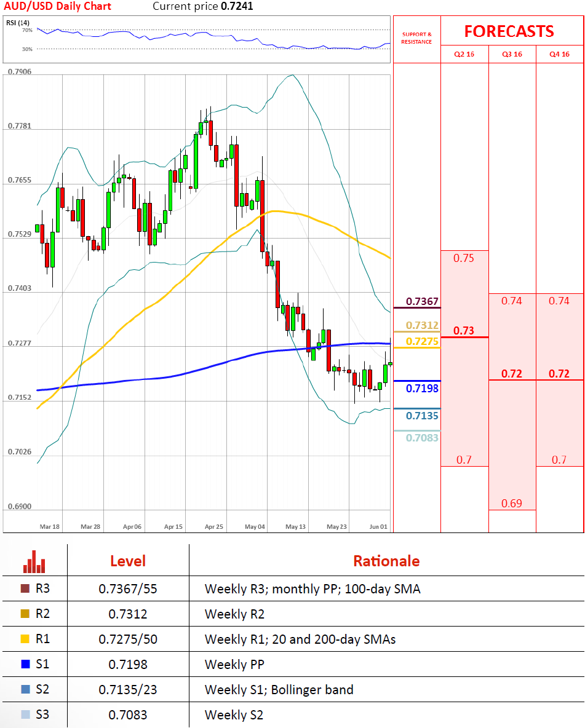
Task: Click the 0.7083 level table cell
Action: coord(128,714)
